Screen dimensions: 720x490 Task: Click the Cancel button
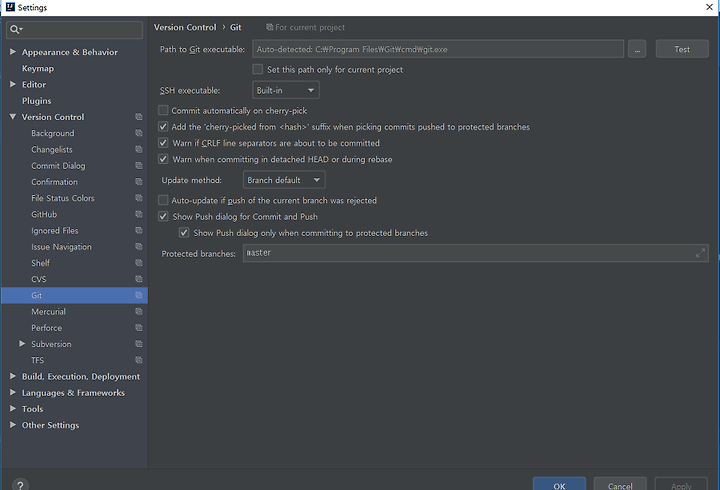click(x=620, y=484)
